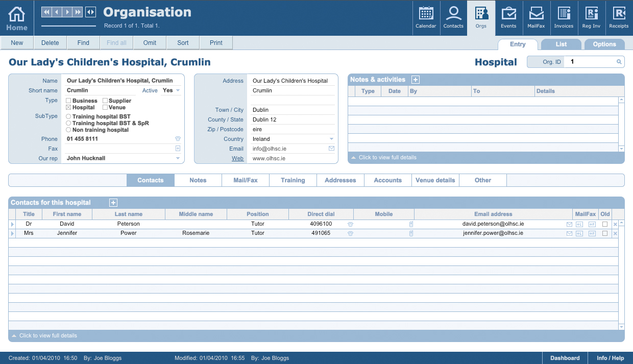
Task: Click the Delete record button
Action: pyautogui.click(x=50, y=43)
